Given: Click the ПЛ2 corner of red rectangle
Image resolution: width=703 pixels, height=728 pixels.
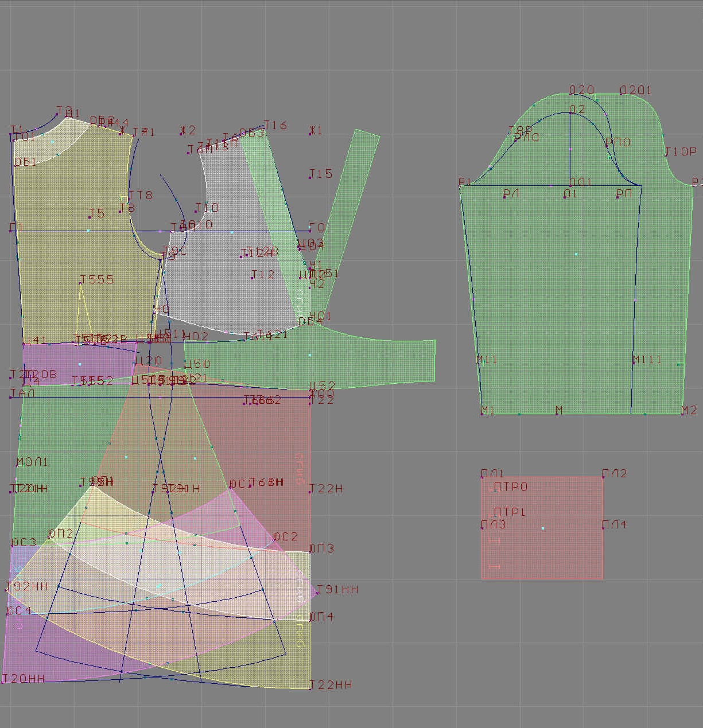Looking at the screenshot, I should [x=614, y=473].
